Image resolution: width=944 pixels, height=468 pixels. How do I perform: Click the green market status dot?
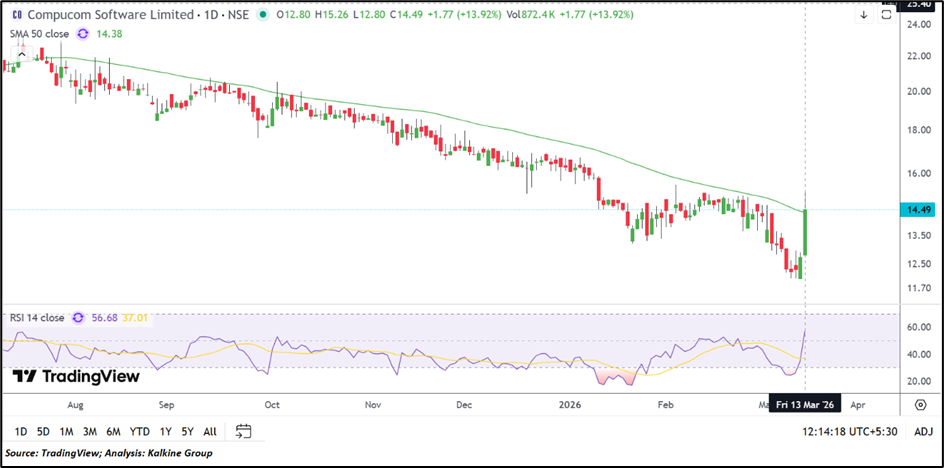263,15
